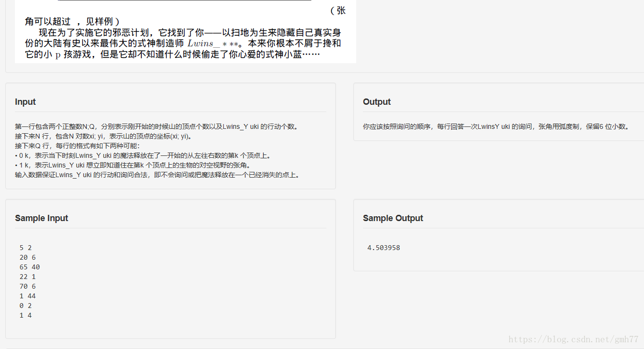Click sample input line '1 4'

tap(26, 315)
